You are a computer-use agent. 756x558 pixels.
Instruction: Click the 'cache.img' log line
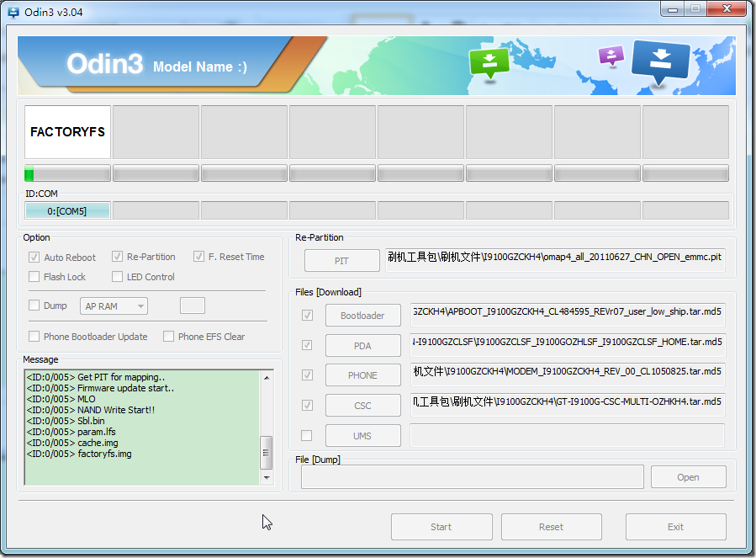[72, 443]
